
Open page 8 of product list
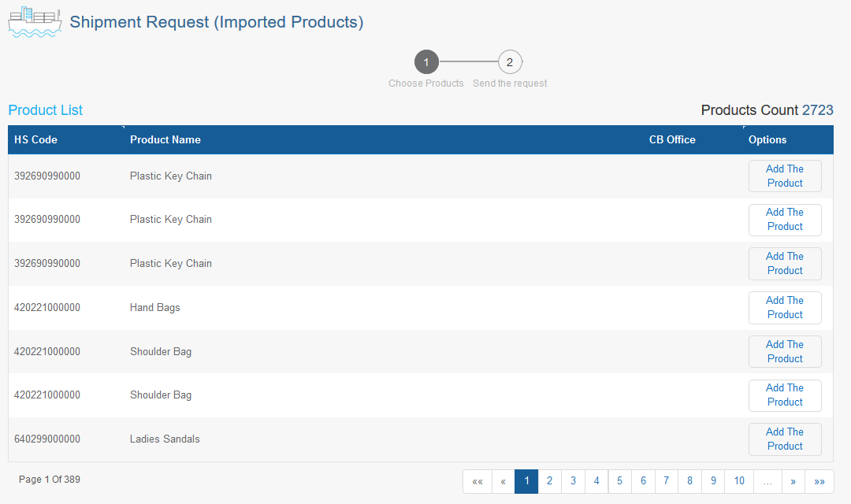(689, 481)
